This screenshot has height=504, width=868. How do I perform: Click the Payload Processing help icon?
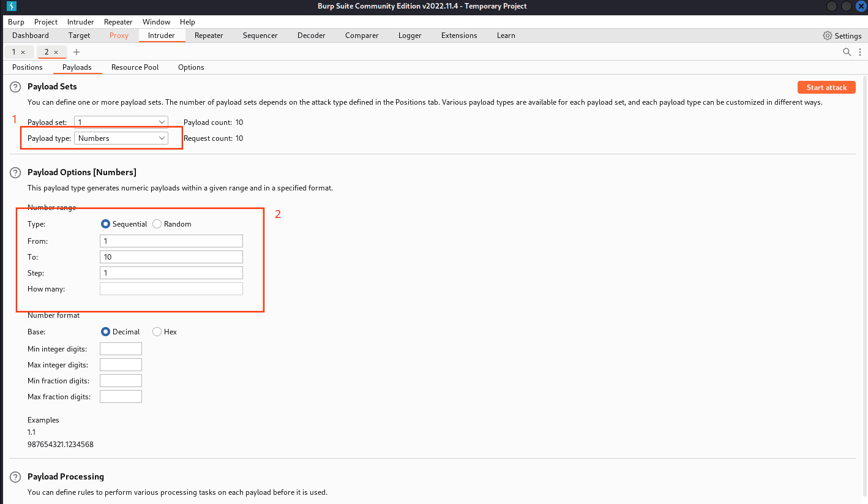coord(15,477)
